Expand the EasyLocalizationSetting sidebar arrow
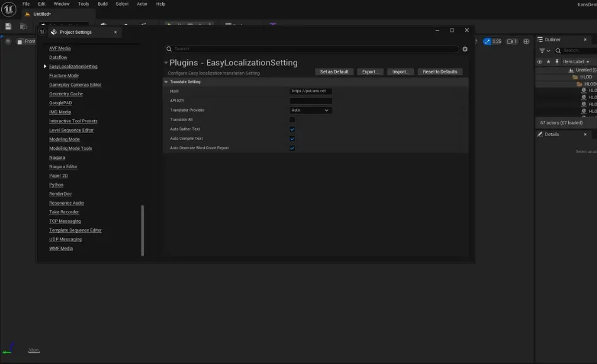This screenshot has width=597, height=364. (x=45, y=66)
